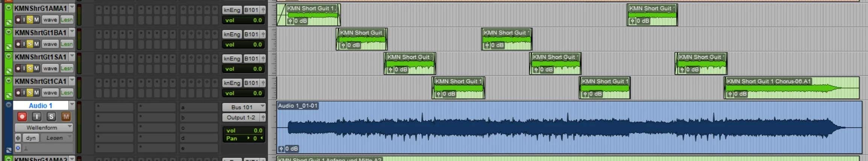Open KMNShrtGt1CA1 track name dropdown arrow
Viewport: 868px width, 161px height.
[x=72, y=81]
